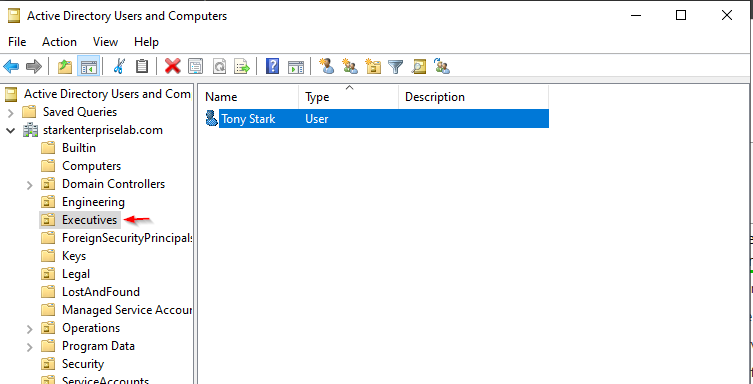Toggle the Show/Hide Action Pane icon

(295, 66)
